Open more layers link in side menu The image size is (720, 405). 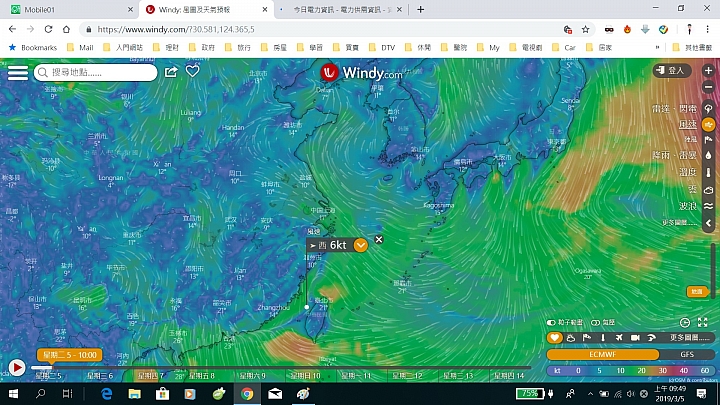coord(680,223)
